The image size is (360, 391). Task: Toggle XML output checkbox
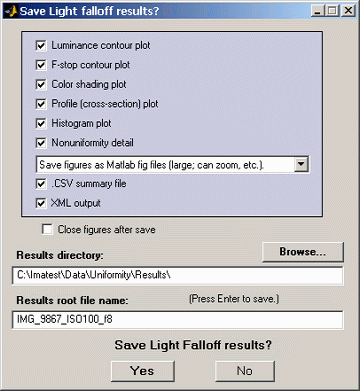click(x=41, y=203)
